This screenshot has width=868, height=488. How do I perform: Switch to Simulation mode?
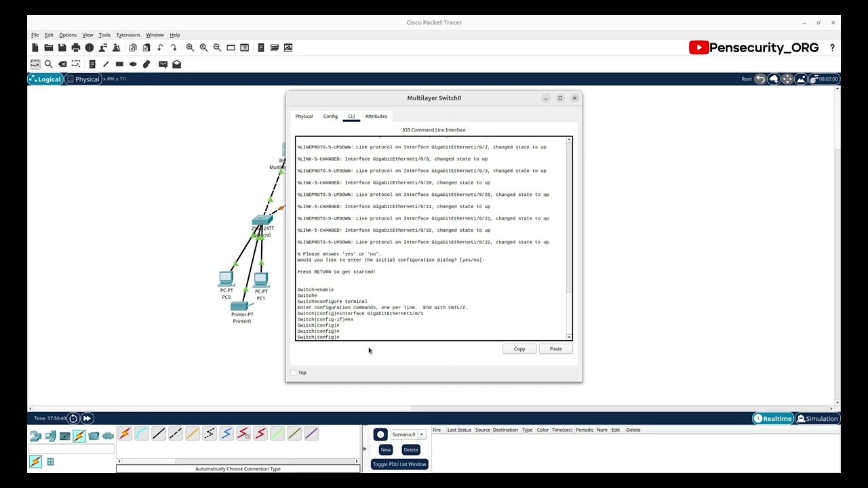coord(817,418)
